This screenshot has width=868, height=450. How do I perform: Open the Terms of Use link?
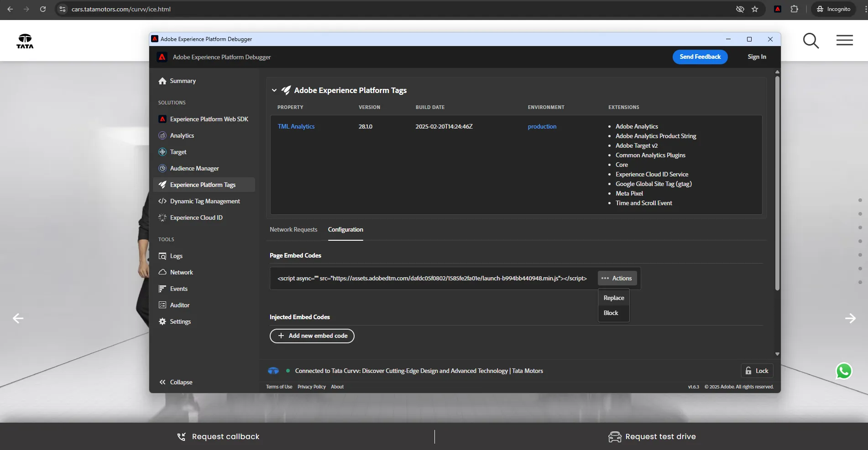click(x=279, y=387)
